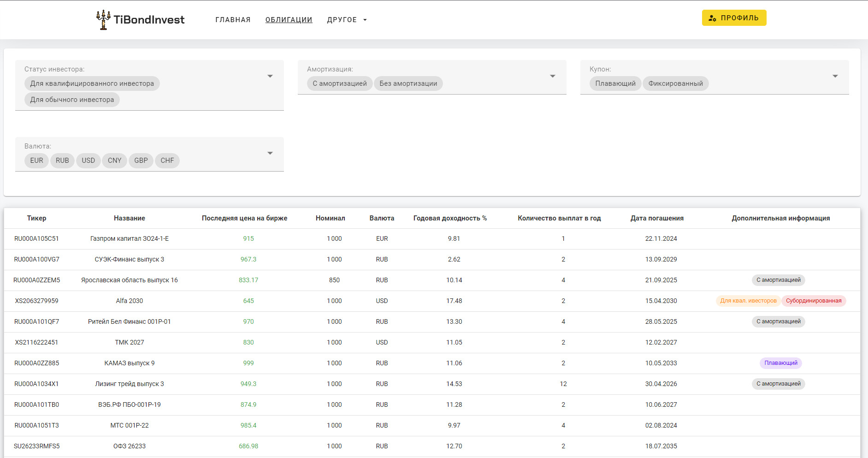The height and width of the screenshot is (458, 868).
Task: Open bond КАМАЗ выпуск 9
Action: pos(130,363)
